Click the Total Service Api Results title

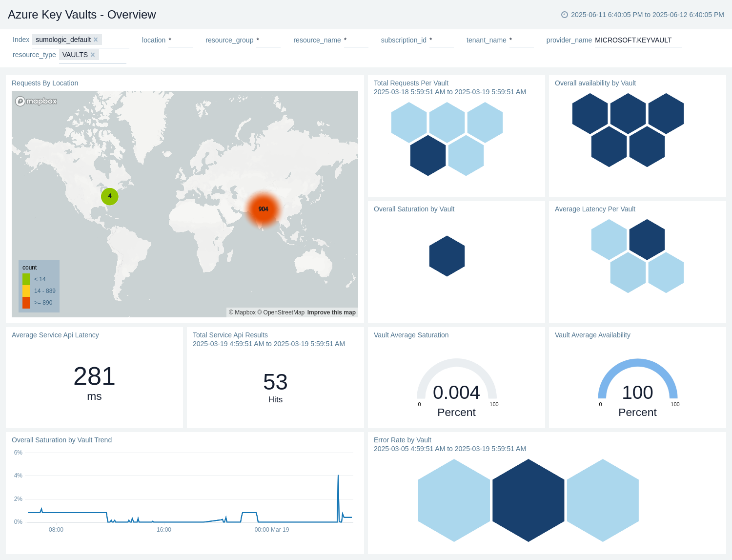click(x=230, y=335)
